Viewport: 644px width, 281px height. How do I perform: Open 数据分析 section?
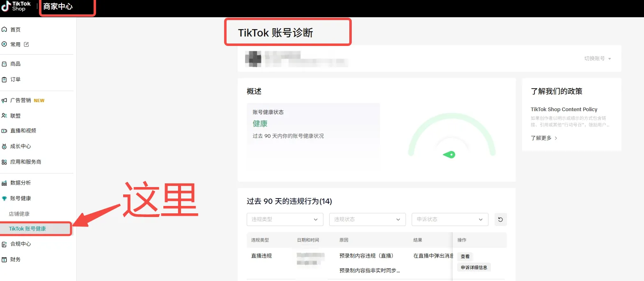tap(21, 183)
